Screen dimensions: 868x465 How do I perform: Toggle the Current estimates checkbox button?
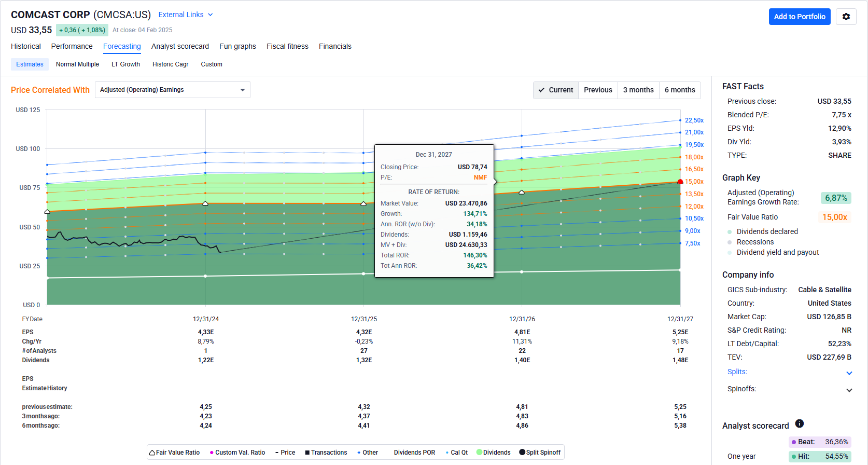coord(556,90)
